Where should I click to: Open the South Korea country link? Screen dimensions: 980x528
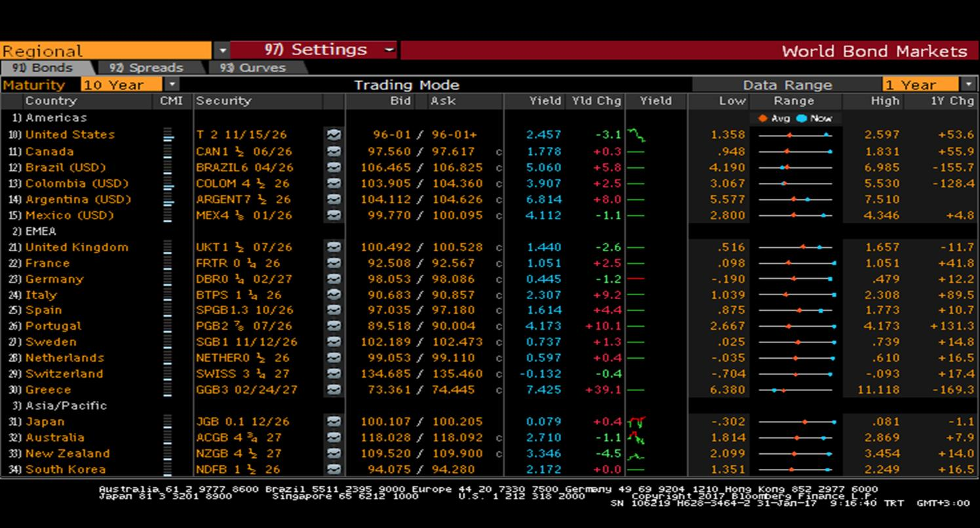pos(66,469)
